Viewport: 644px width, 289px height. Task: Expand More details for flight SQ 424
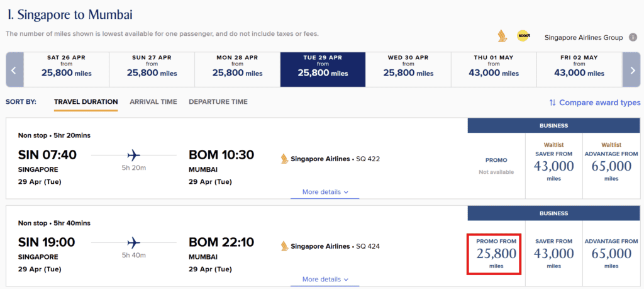tap(325, 280)
